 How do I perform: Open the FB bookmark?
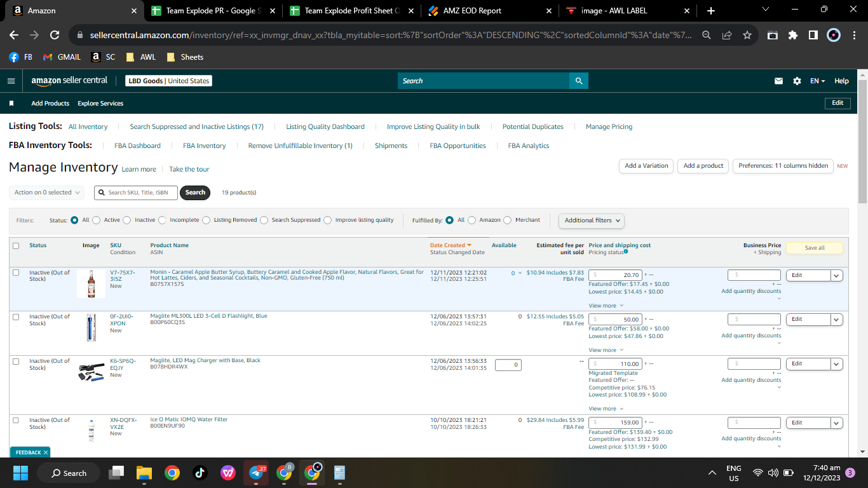[21, 57]
